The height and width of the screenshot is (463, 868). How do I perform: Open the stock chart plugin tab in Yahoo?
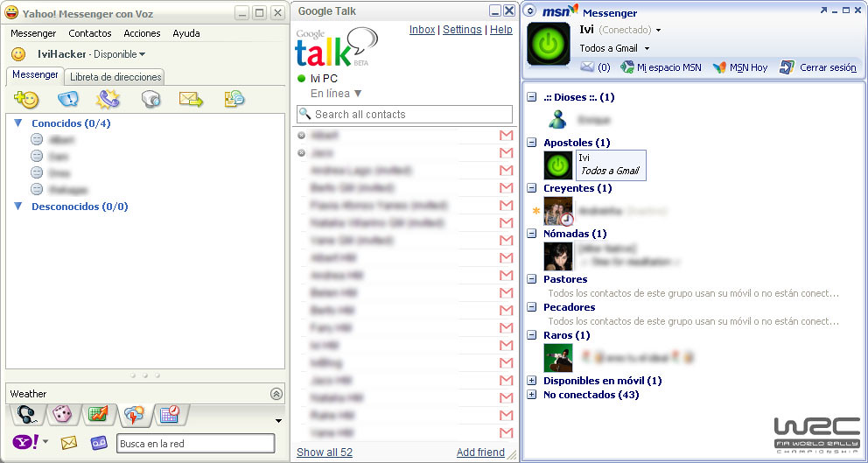click(98, 414)
